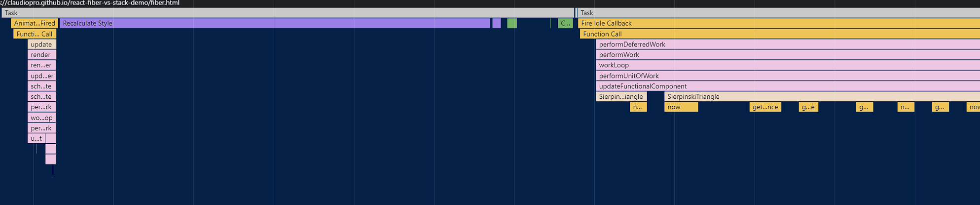Click the Fire Idle Callback event bar
This screenshot has height=205, width=980.
pyautogui.click(x=778, y=23)
